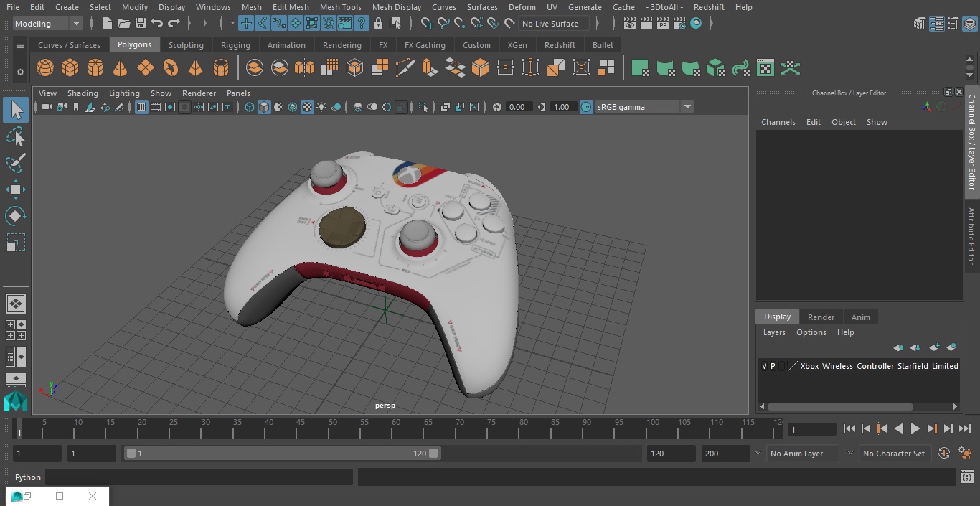Create a polygon torus from shelf
The width and height of the screenshot is (980, 506).
[x=171, y=68]
